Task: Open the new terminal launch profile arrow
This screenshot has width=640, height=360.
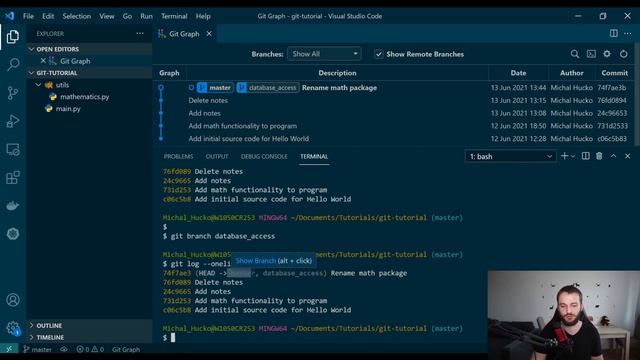Action: [573, 156]
